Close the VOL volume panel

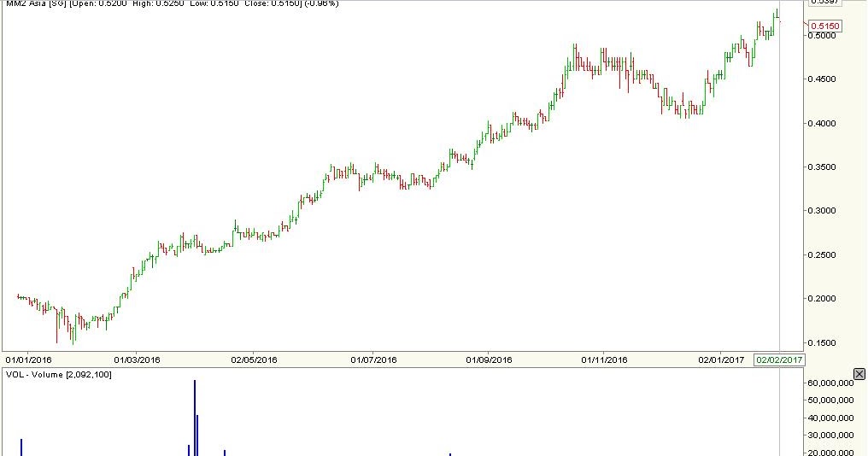[x=859, y=375]
